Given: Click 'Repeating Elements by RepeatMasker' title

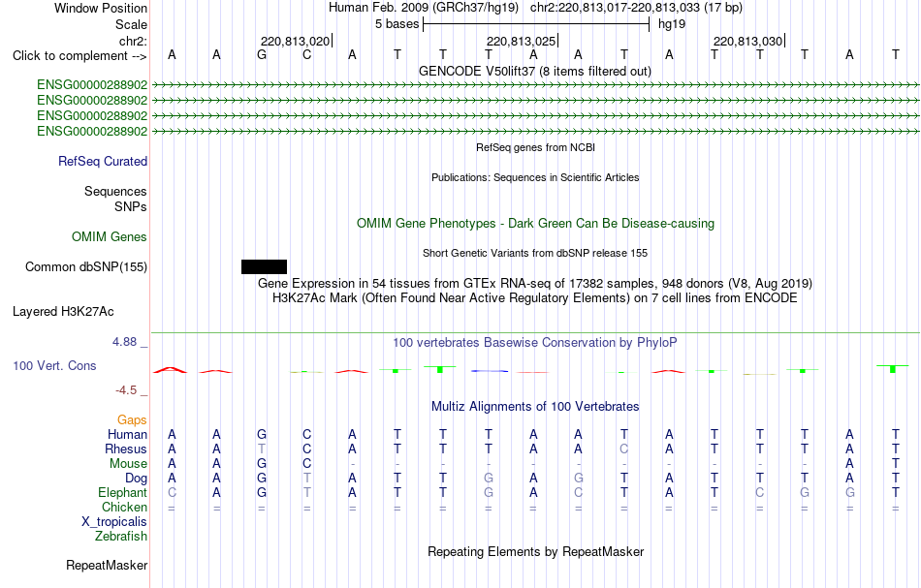Looking at the screenshot, I should 536,551.
